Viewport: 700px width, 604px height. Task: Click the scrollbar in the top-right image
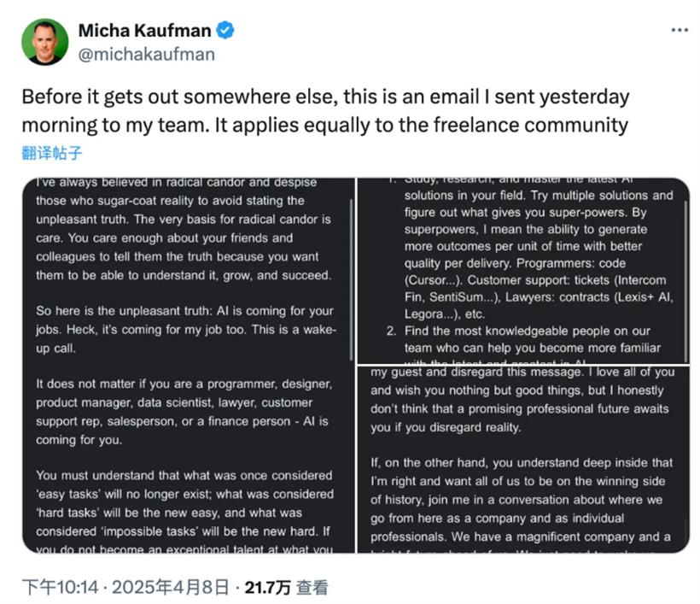pos(685,281)
